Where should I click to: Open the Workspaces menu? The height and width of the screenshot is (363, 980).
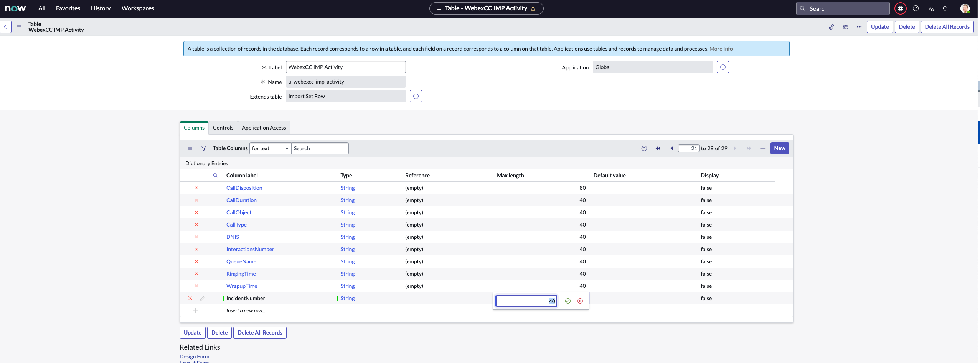coord(138,8)
